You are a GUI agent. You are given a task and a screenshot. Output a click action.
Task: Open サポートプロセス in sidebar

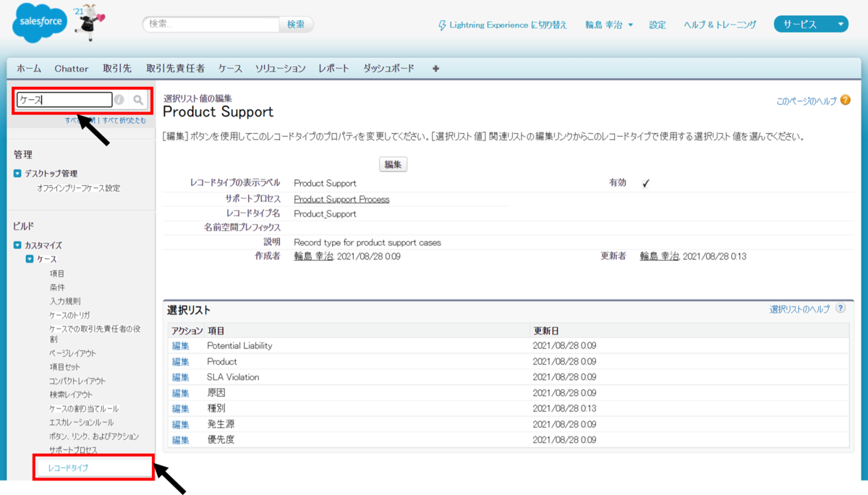(x=73, y=450)
